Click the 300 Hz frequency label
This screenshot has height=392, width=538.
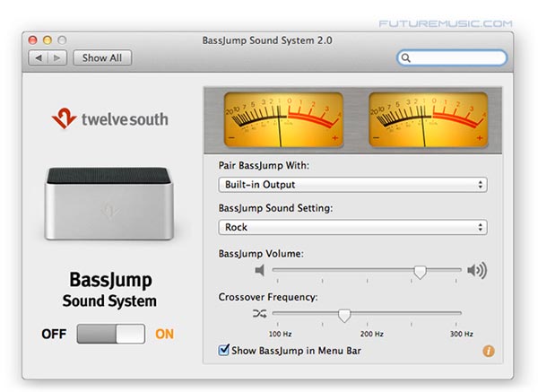[x=462, y=334]
